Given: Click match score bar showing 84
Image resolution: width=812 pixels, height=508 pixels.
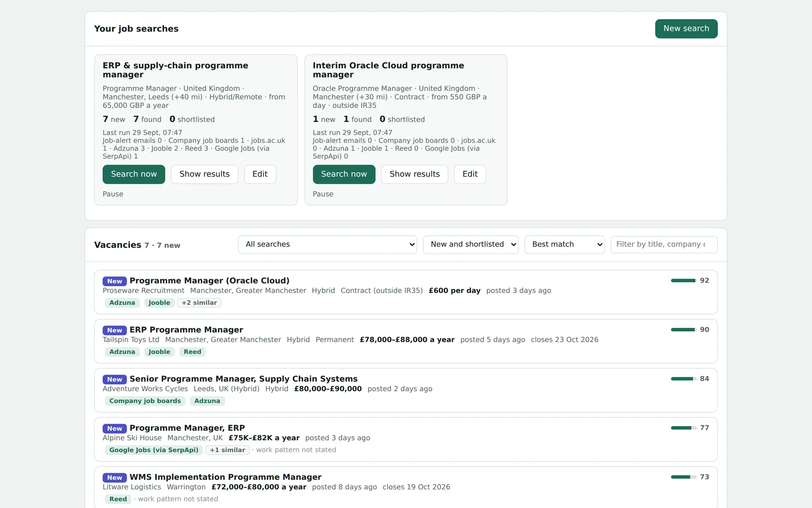Looking at the screenshot, I should click(683, 379).
